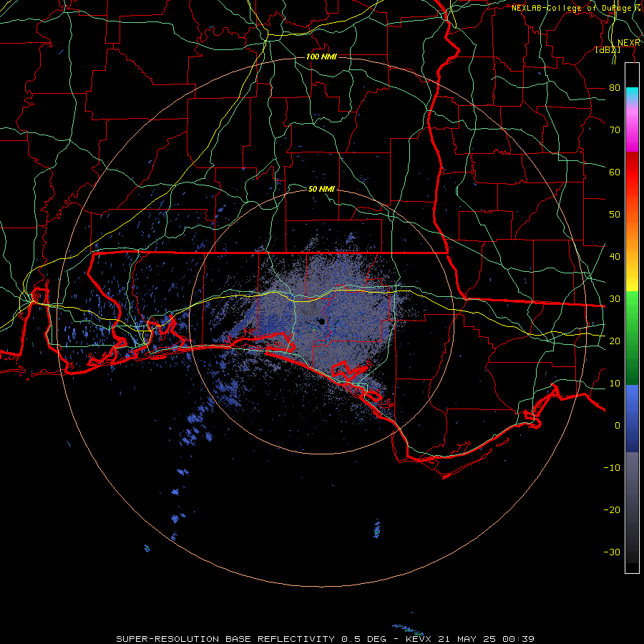Click the "-30" value on the dBZ scale

point(612,552)
